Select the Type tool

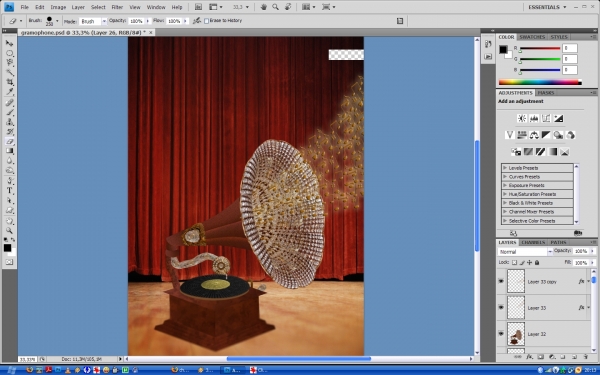[9, 191]
